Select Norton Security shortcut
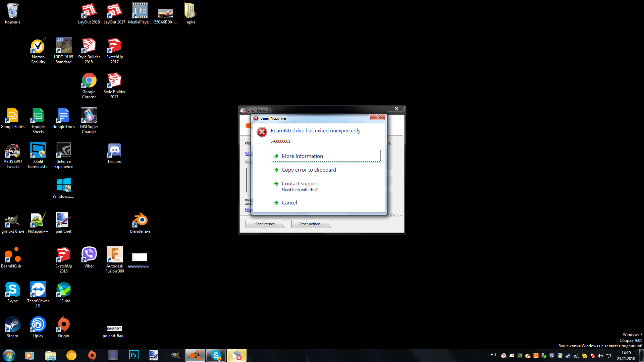Screen dimensions: 644x362 [x=38, y=51]
